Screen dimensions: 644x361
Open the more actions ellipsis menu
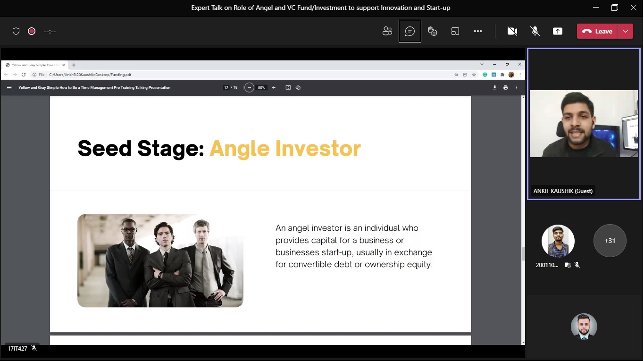click(x=478, y=31)
